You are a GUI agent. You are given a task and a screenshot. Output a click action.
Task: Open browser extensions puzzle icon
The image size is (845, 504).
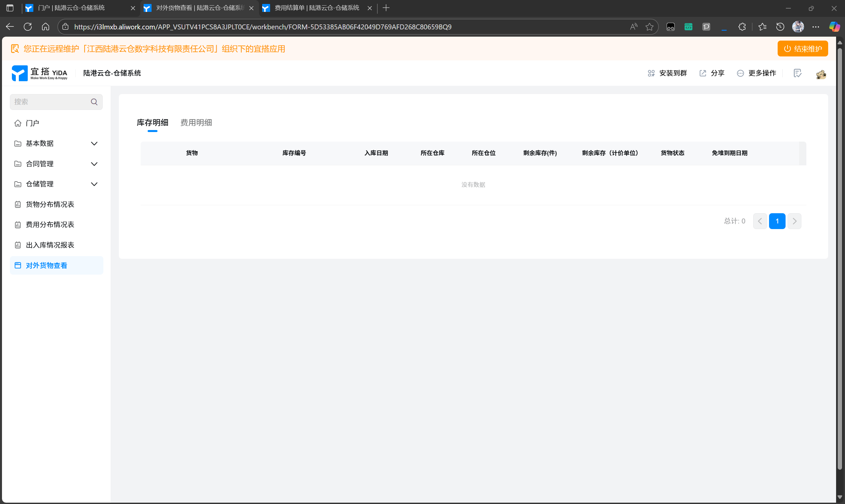click(742, 27)
